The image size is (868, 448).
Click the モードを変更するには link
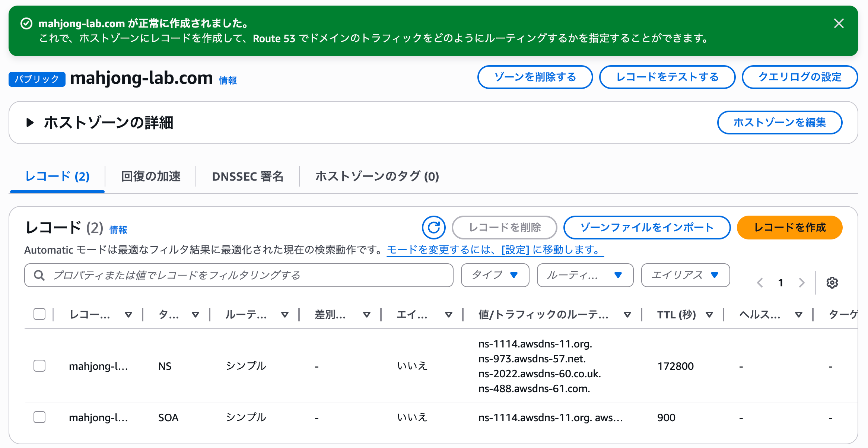495,250
